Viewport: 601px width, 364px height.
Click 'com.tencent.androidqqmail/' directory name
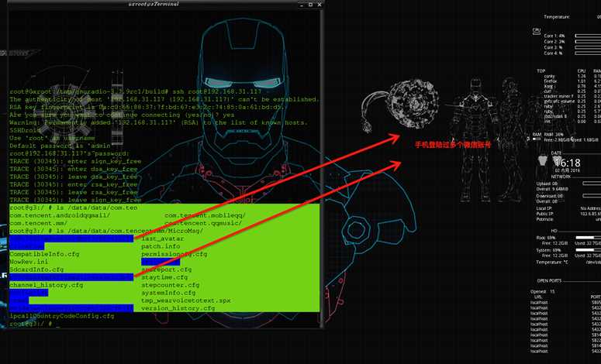coord(60,215)
